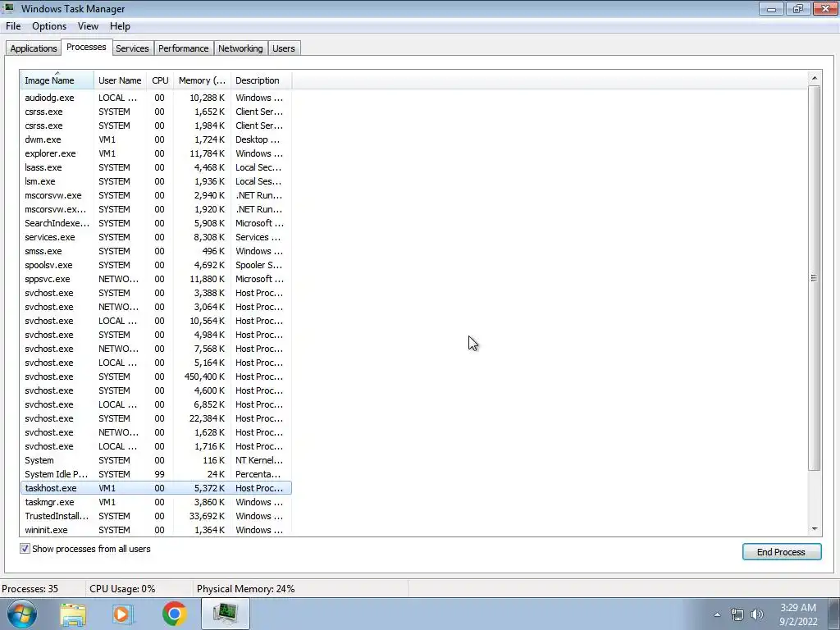This screenshot has height=630, width=840.
Task: Switch to the Applications tab
Action: point(33,48)
